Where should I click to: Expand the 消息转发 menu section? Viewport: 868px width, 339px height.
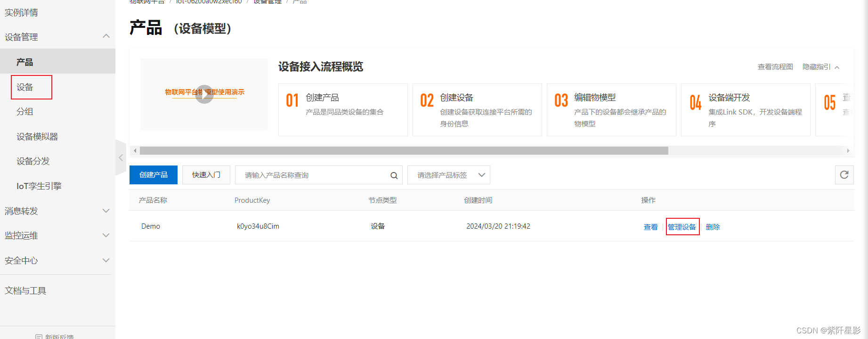106,211
